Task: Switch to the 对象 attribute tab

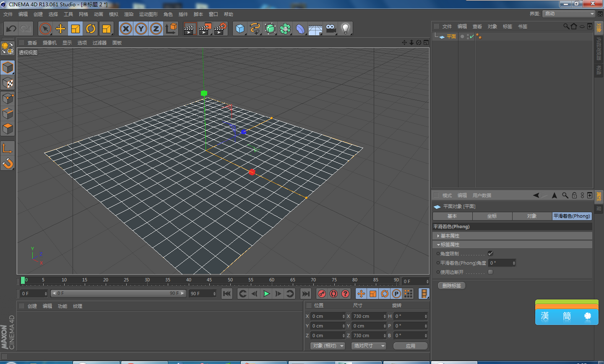Action: tap(532, 216)
